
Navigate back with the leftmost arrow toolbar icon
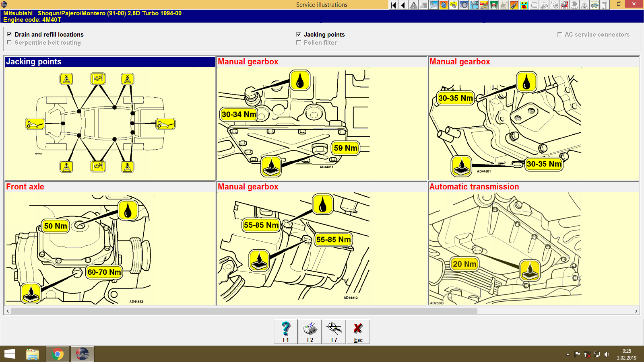click(x=393, y=4)
